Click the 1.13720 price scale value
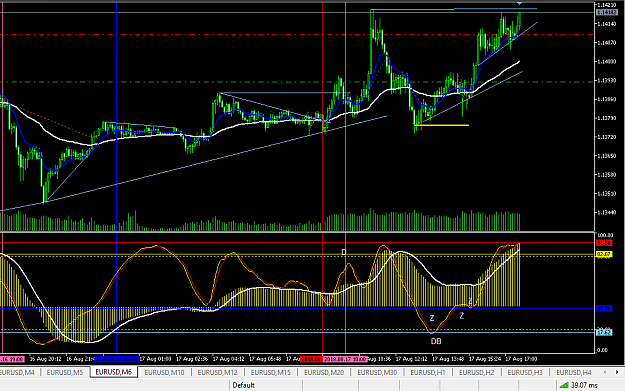The height and width of the screenshot is (391, 625). coord(606,137)
